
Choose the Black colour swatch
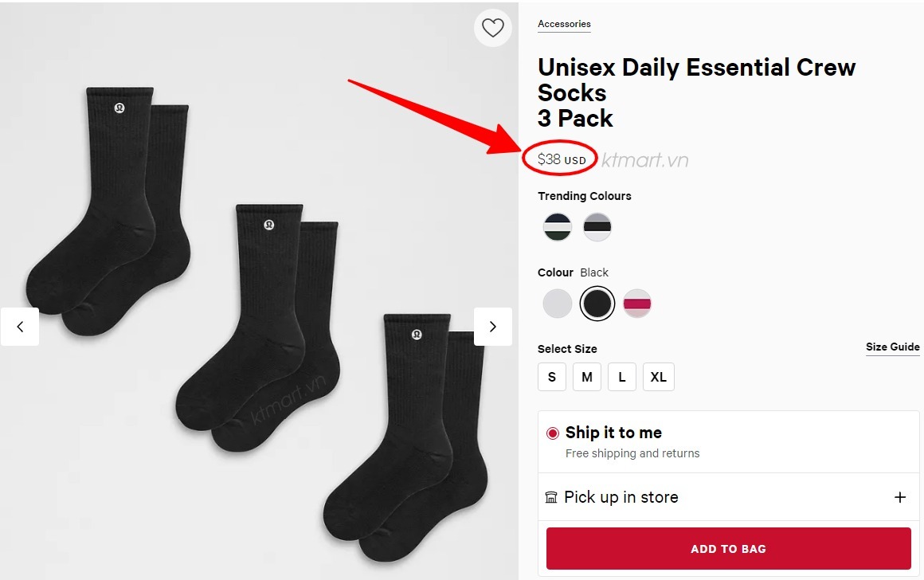597,304
